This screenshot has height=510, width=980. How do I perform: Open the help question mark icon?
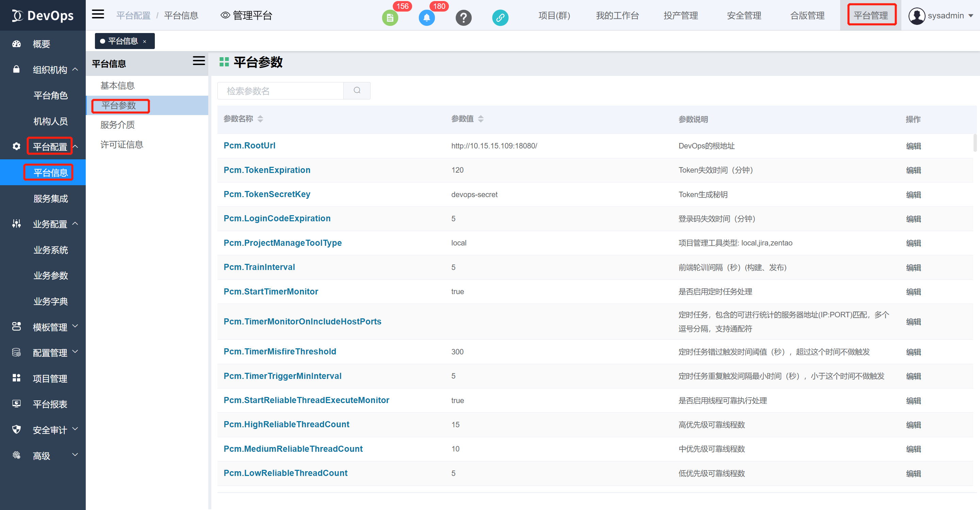pyautogui.click(x=463, y=17)
